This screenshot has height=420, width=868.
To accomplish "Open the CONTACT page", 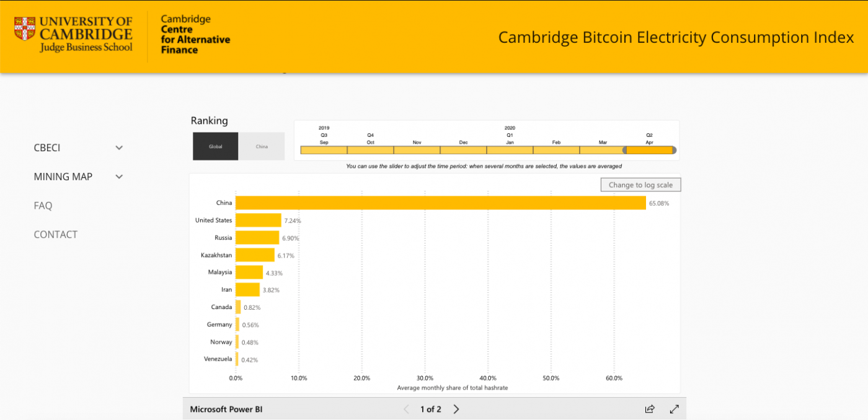I will 55,234.
